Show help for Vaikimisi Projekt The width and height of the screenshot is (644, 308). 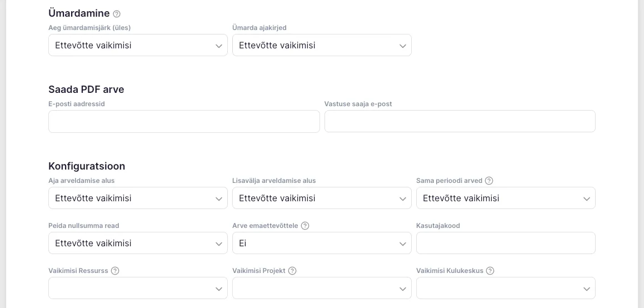(292, 271)
